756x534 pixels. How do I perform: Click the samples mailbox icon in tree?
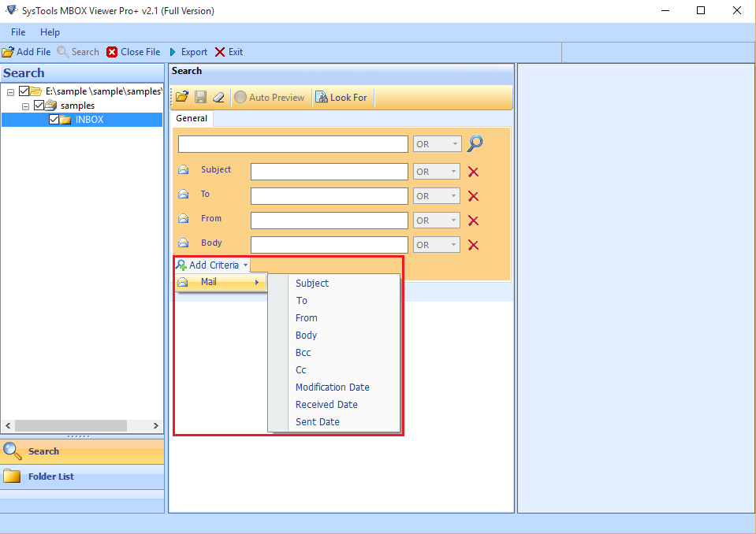coord(50,106)
